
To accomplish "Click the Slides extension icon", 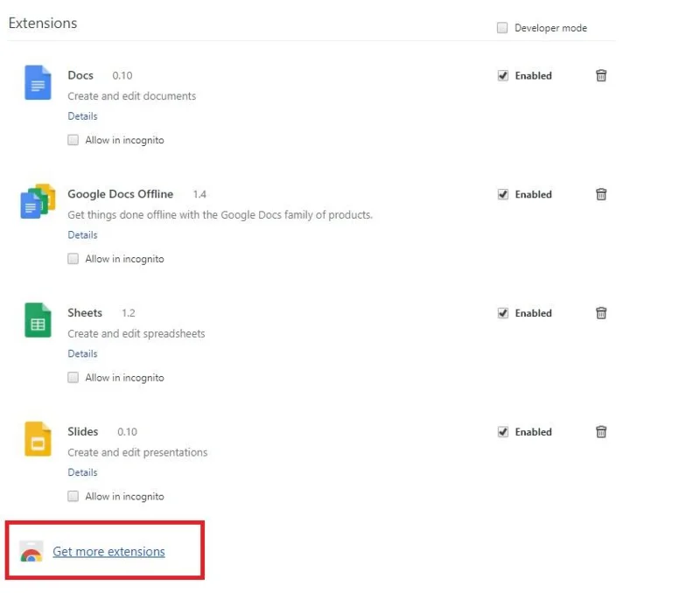I will pos(38,439).
